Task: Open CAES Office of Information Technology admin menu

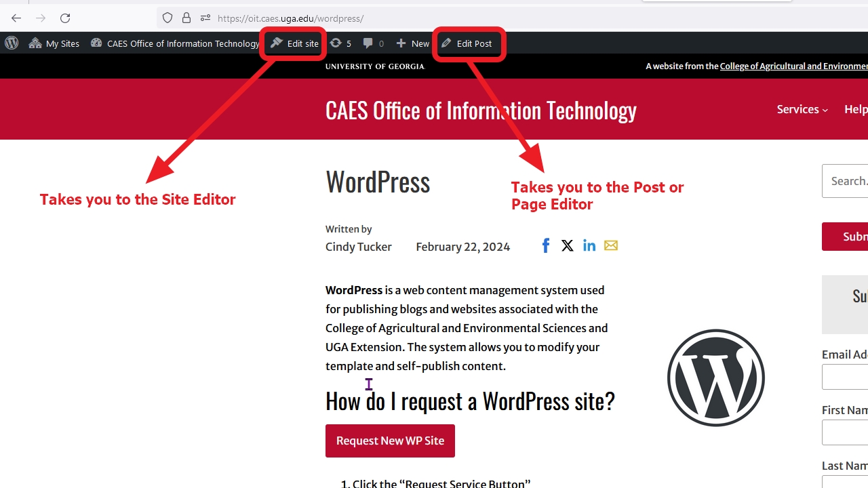Action: 175,43
